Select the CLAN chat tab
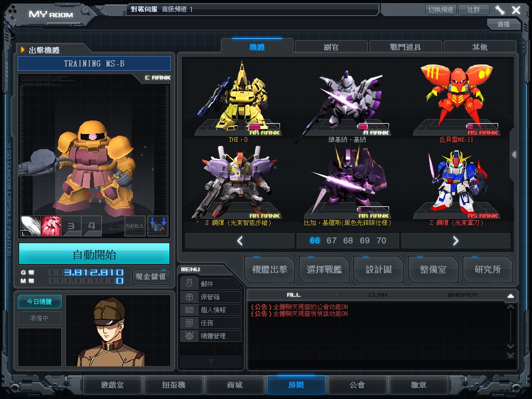Image resolution: width=532 pixels, height=399 pixels. (378, 295)
